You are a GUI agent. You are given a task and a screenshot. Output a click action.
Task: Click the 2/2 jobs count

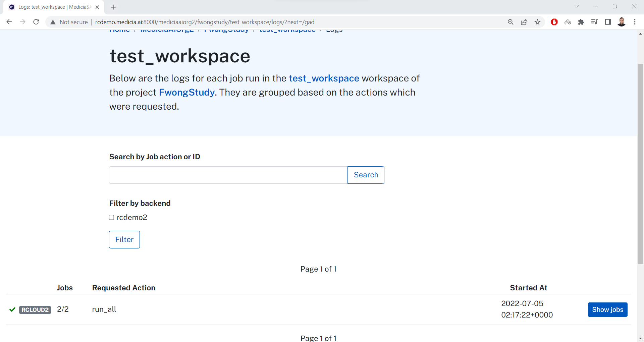(63, 309)
